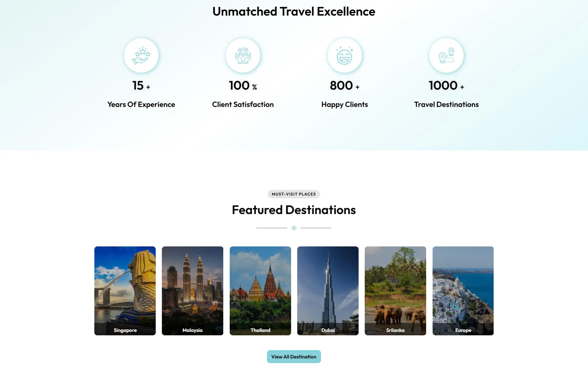Click the Featured Destinations heading
The width and height of the screenshot is (588, 366).
pyautogui.click(x=294, y=210)
